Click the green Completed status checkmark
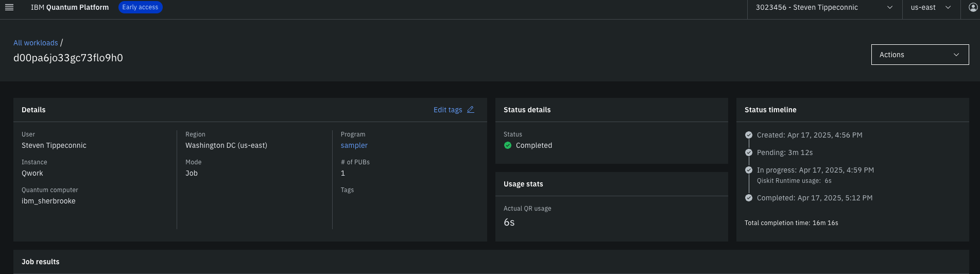Image resolution: width=980 pixels, height=274 pixels. [508, 145]
